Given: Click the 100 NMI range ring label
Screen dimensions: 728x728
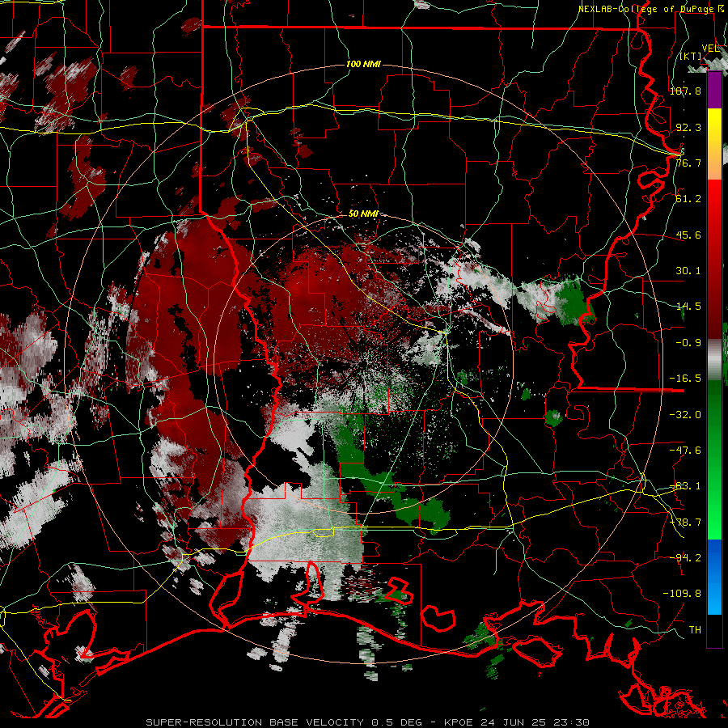Looking at the screenshot, I should tap(363, 64).
